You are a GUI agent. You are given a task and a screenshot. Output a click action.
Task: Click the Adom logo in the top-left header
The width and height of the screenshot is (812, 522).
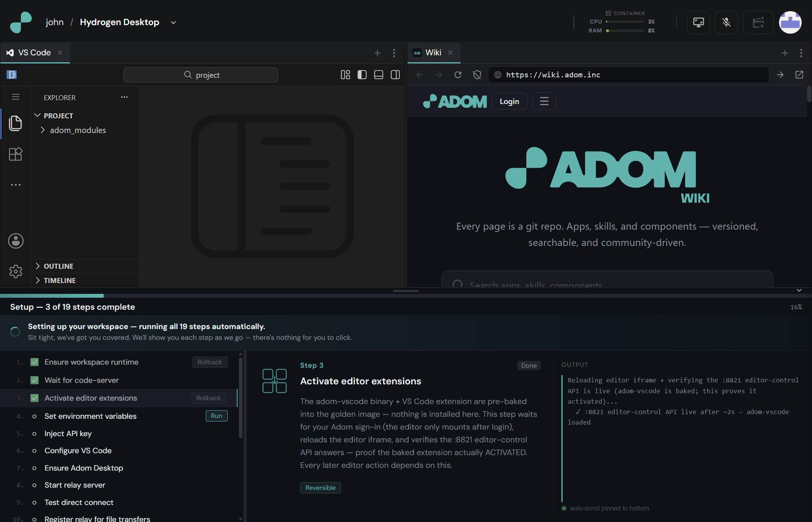coord(21,22)
